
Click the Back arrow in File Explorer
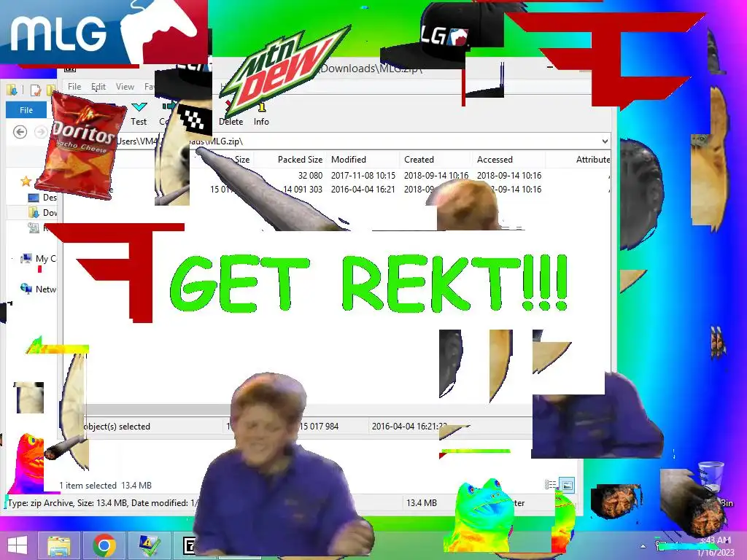tap(20, 132)
